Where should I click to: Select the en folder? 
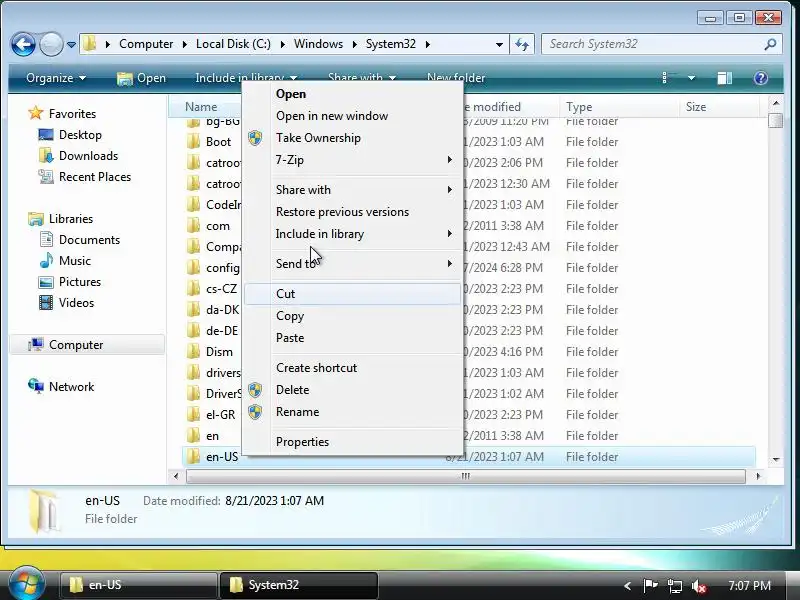click(x=212, y=436)
